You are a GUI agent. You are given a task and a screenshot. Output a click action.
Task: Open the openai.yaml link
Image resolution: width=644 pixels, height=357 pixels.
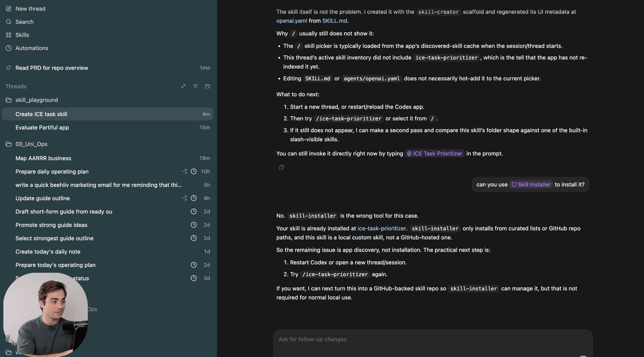(x=291, y=21)
